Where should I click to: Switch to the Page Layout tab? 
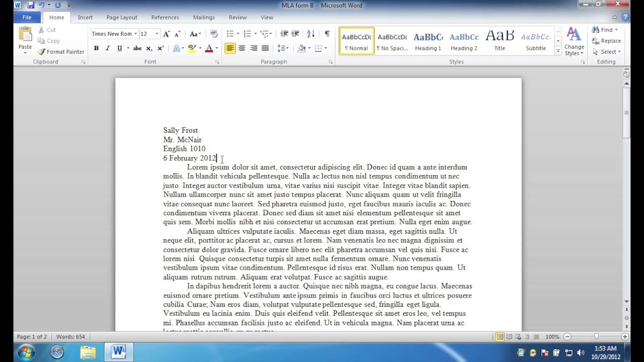pos(122,17)
